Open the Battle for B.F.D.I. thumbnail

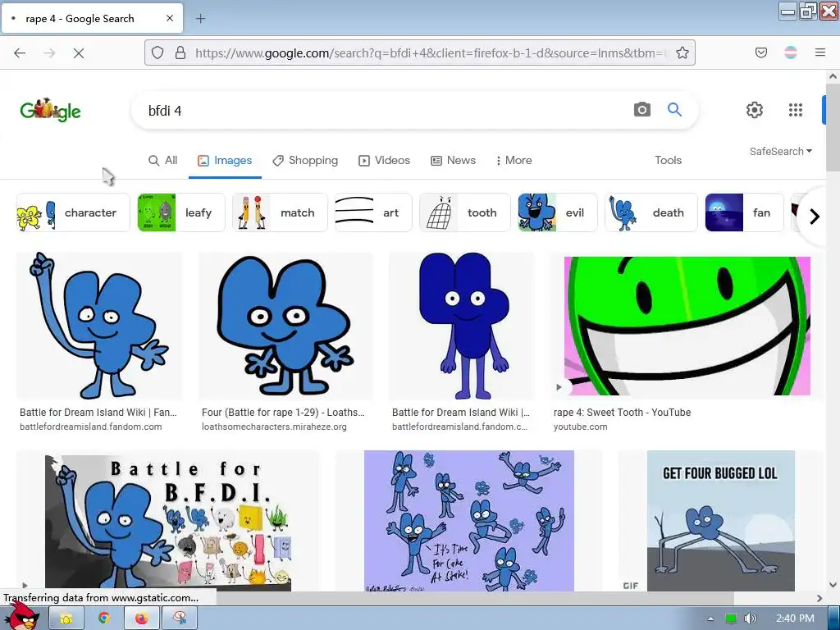[x=167, y=521]
